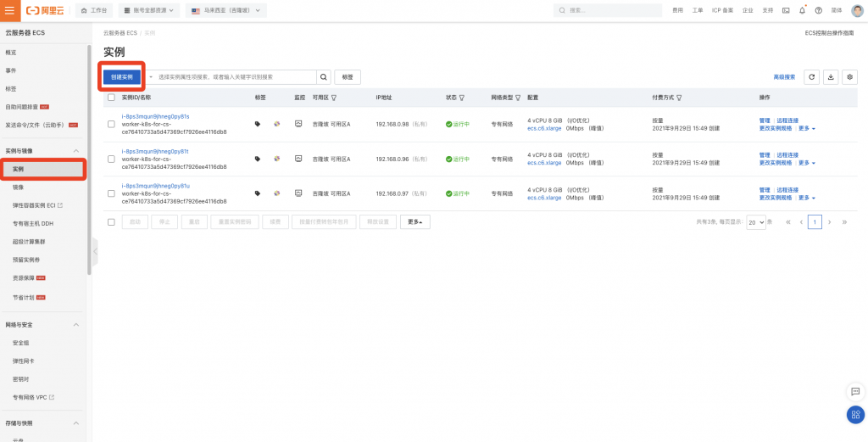Open monitoring chart icon for 192.168.0.98
The width and height of the screenshot is (868, 442).
pyautogui.click(x=298, y=124)
